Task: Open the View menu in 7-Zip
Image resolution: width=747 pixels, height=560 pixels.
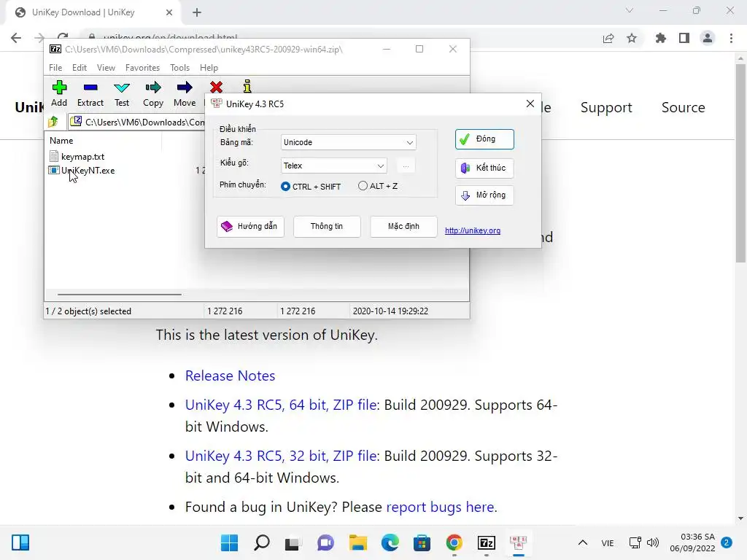Action: [x=106, y=68]
